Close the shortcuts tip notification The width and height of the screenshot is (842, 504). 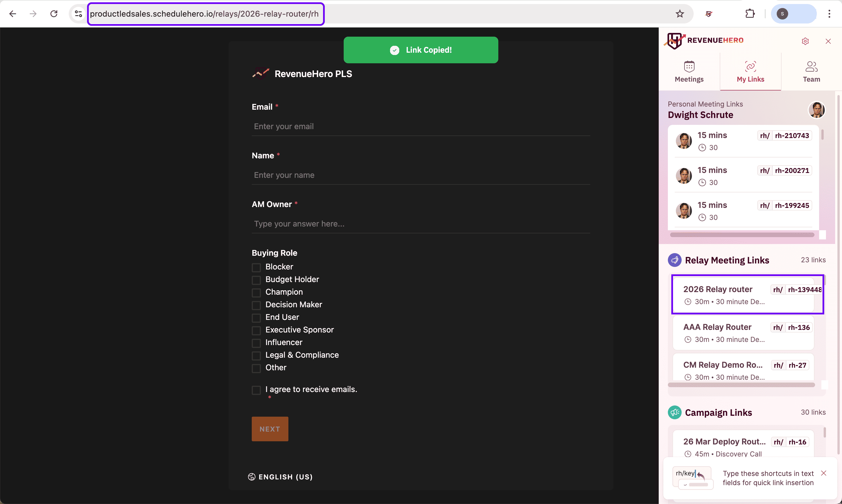(823, 473)
